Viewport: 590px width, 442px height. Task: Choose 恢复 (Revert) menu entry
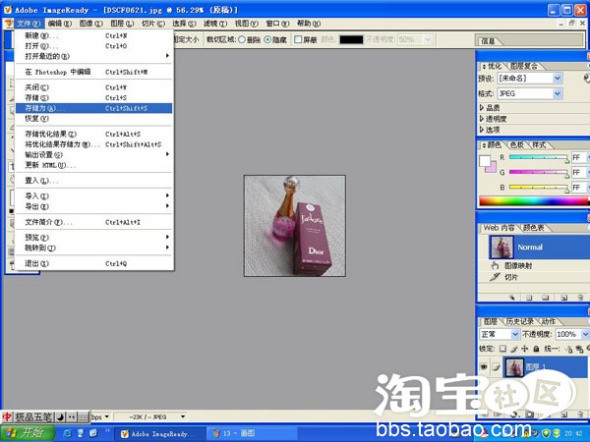94,118
